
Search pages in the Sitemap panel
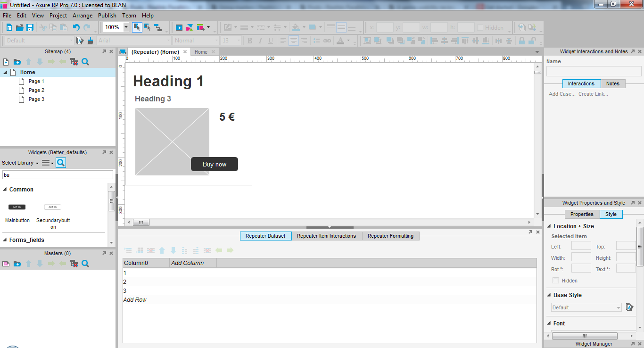tap(85, 62)
